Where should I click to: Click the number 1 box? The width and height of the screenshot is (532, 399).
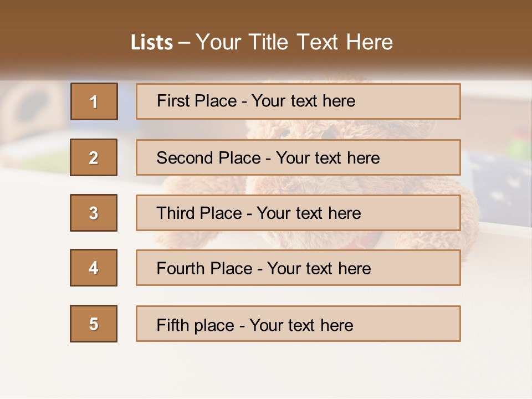coord(94,101)
